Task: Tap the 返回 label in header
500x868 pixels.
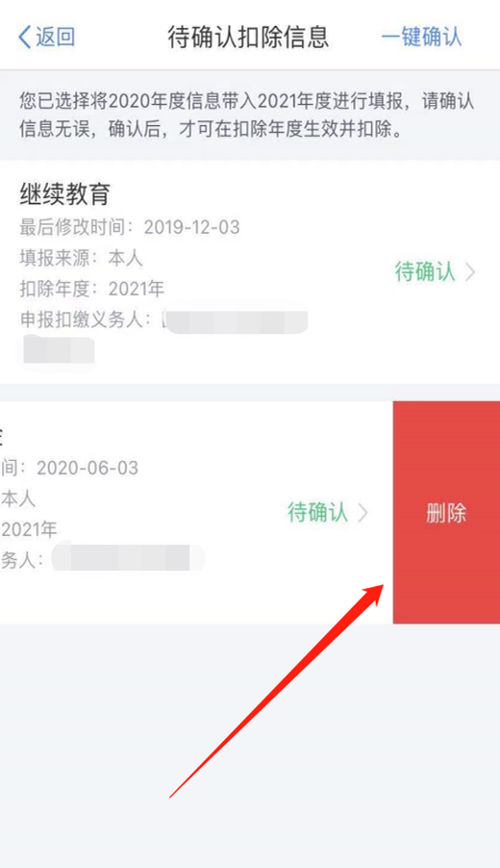Action: tap(56, 38)
